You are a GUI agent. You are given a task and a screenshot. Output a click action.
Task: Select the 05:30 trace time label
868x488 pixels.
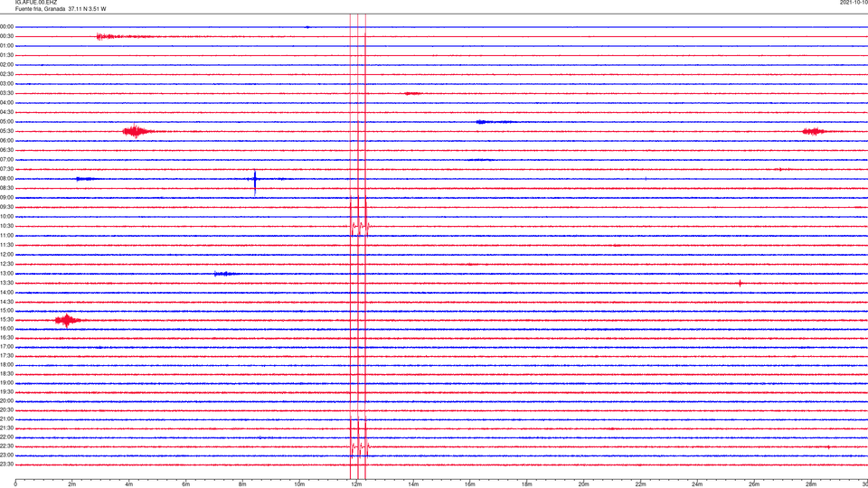coord(7,131)
